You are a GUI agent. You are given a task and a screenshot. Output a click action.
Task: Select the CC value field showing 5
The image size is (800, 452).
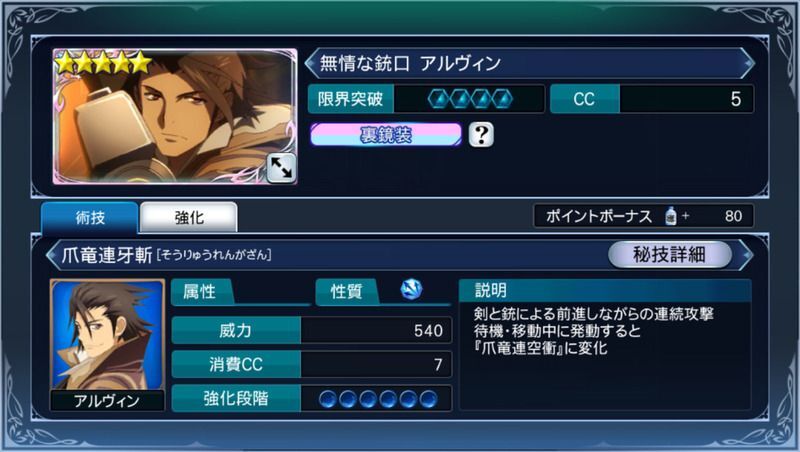tap(686, 99)
